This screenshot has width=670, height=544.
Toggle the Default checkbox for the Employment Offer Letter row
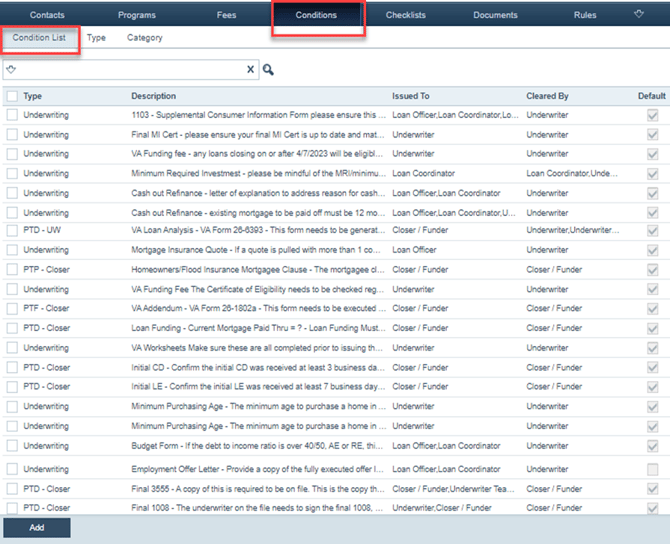click(653, 469)
